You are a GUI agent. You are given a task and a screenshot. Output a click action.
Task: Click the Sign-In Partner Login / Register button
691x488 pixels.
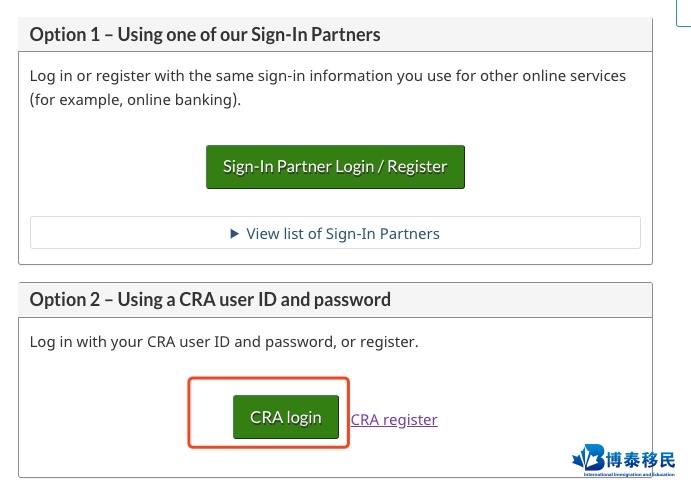335,167
